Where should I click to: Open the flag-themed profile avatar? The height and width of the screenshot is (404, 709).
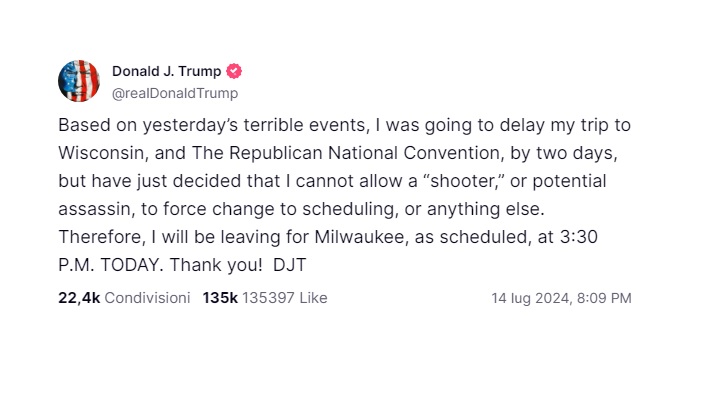click(x=79, y=81)
